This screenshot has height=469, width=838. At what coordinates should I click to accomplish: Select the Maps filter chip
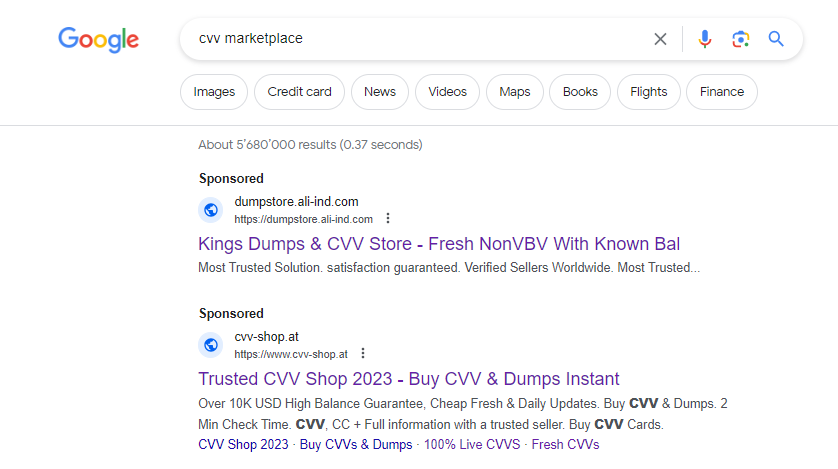(515, 92)
